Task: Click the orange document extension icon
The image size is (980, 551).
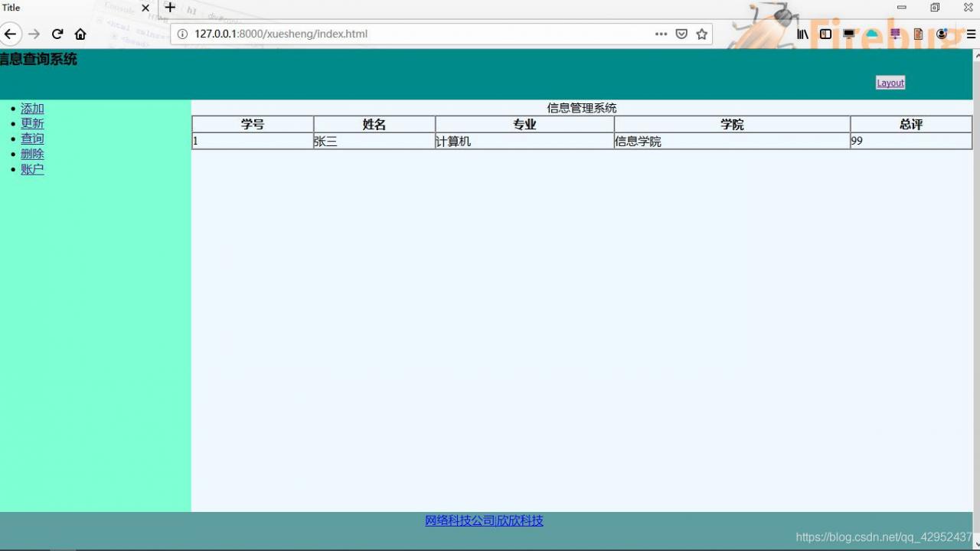Action: [x=918, y=34]
